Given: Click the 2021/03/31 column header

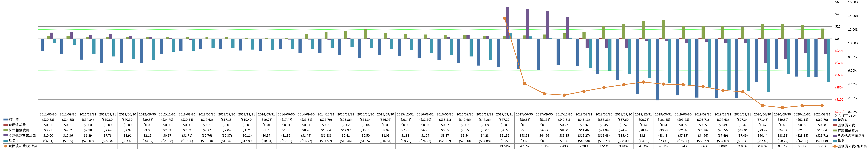Looking at the screenshot, I should [822, 114].
